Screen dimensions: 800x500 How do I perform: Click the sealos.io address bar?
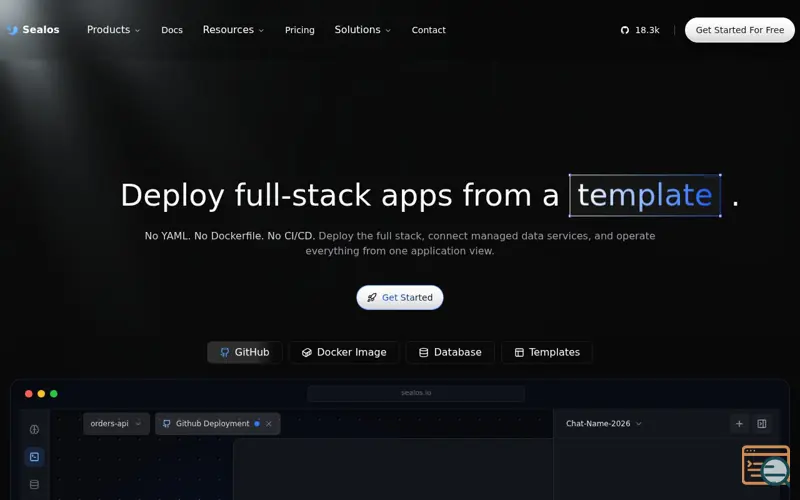416,393
